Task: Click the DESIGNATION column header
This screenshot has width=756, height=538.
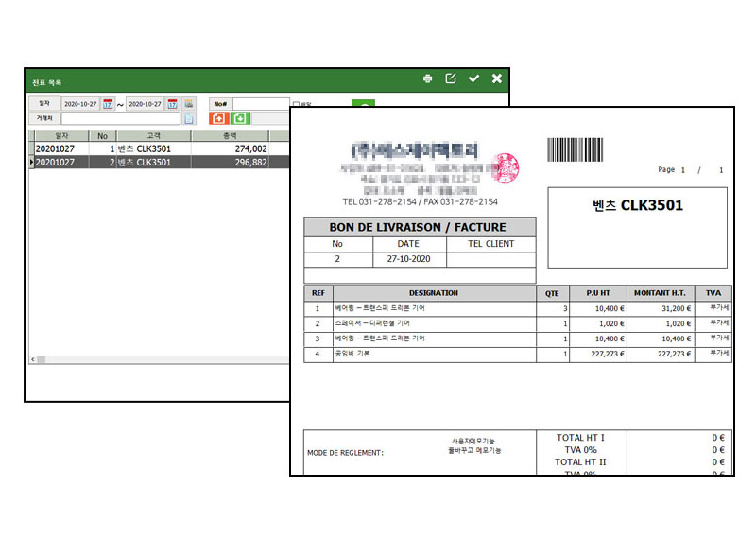Action: pyautogui.click(x=434, y=293)
